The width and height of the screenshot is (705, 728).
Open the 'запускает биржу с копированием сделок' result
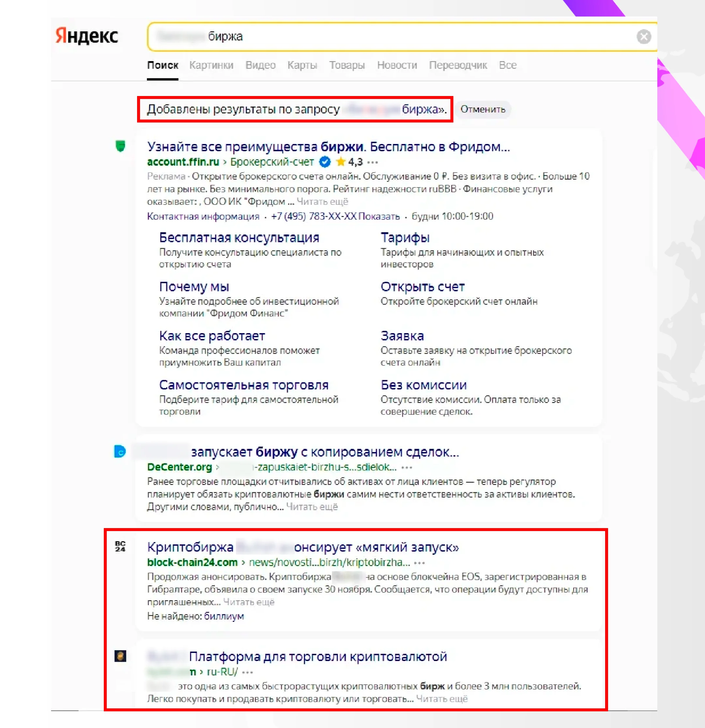click(325, 452)
